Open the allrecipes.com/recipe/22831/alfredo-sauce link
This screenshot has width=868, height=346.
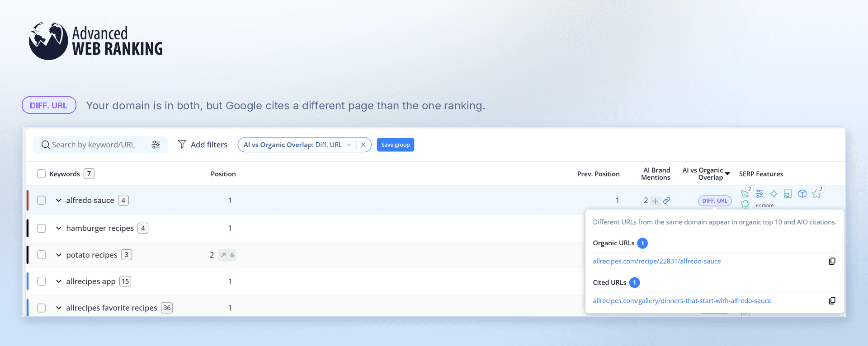[x=657, y=262]
